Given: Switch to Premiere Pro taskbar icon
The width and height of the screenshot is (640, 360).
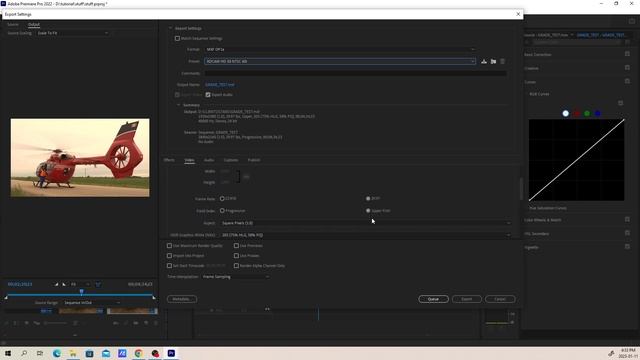Looking at the screenshot, I should 171,353.
